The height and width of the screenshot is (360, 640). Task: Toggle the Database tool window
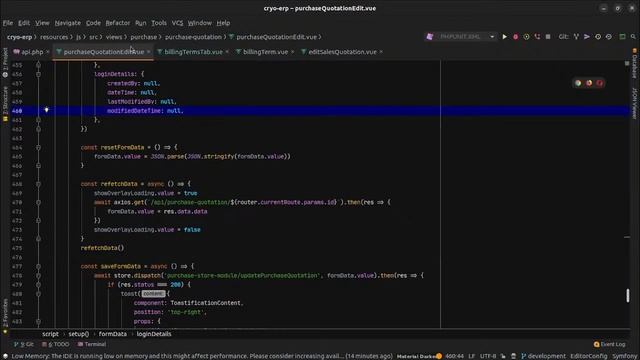click(635, 63)
